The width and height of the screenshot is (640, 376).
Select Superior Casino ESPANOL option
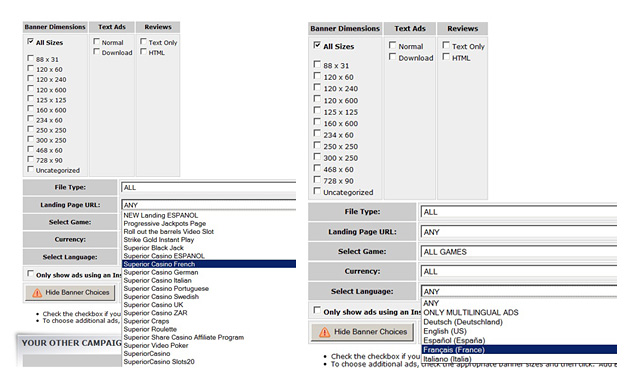209,256
